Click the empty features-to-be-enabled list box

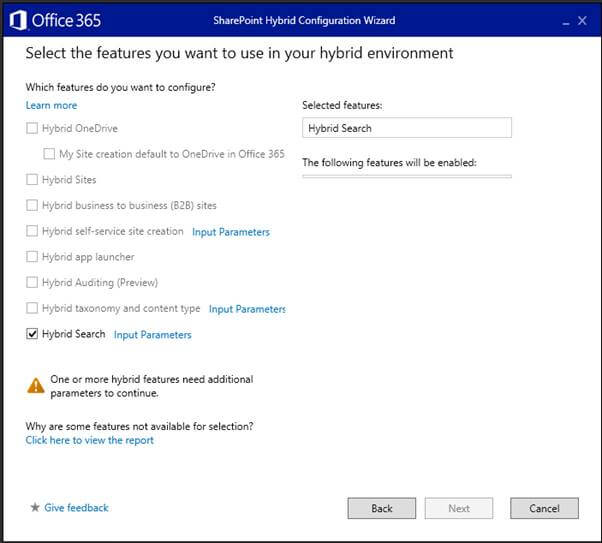click(407, 176)
